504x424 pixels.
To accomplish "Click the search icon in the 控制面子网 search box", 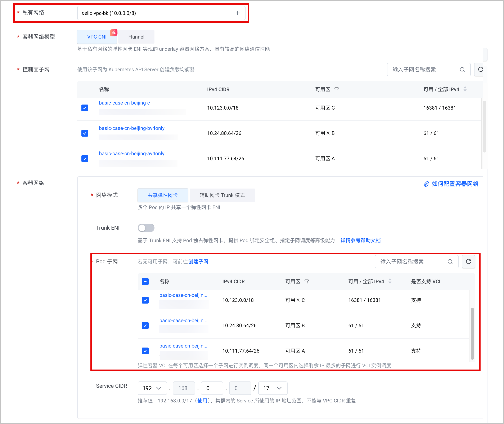I will click(462, 70).
